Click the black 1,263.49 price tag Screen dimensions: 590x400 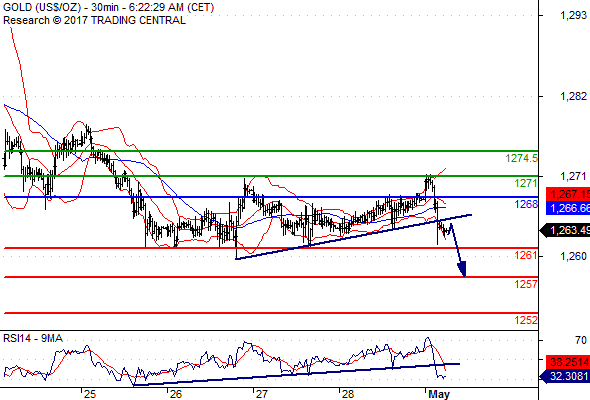(x=565, y=230)
